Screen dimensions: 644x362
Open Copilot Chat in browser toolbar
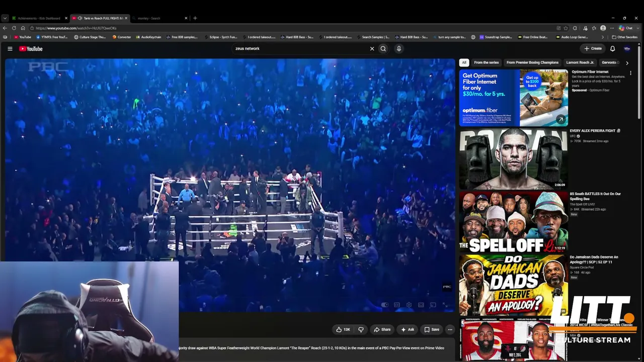click(x=626, y=28)
